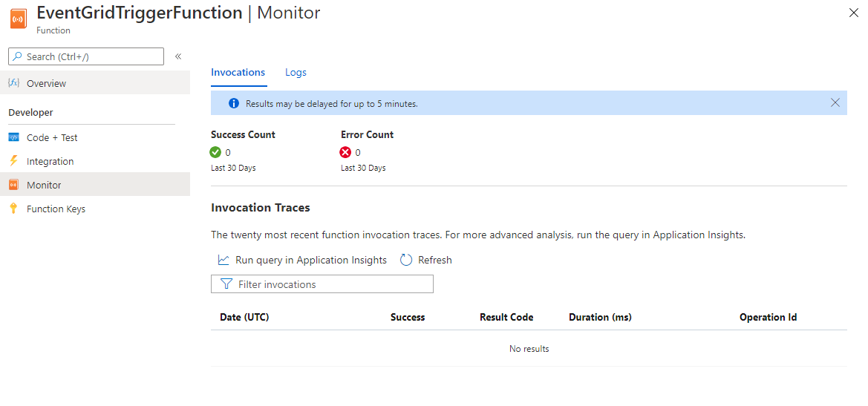Click the red Error Count icon
Screen dimensions: 868x406
pos(345,152)
